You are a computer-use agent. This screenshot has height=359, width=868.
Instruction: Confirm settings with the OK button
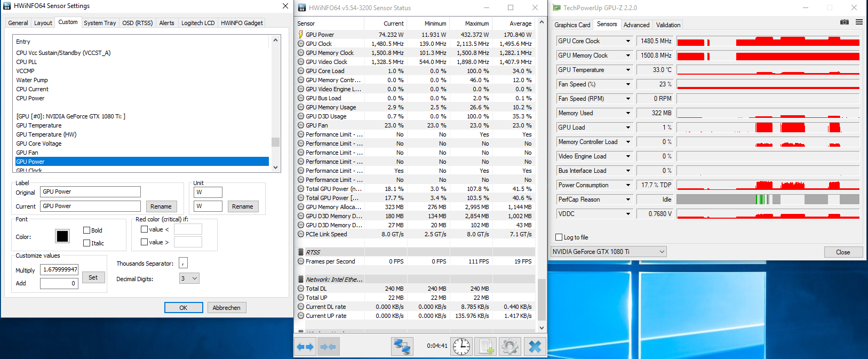pos(184,308)
